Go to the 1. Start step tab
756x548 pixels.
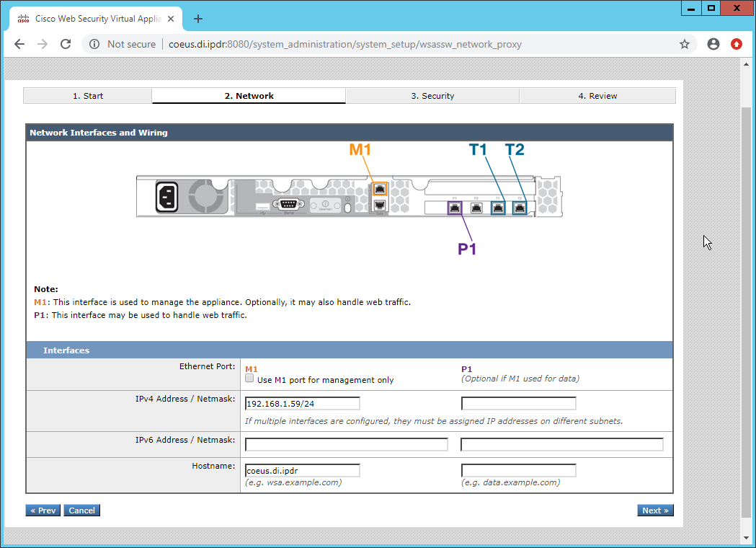coord(88,95)
